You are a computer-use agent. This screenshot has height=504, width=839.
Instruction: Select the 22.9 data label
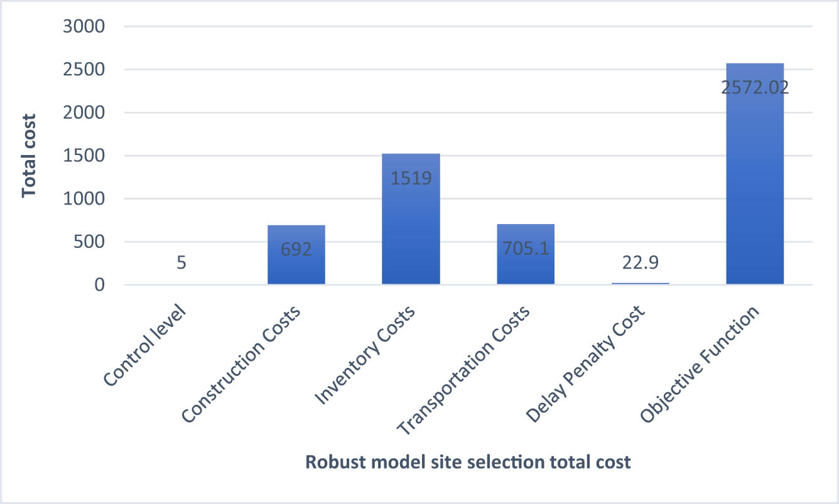(640, 262)
